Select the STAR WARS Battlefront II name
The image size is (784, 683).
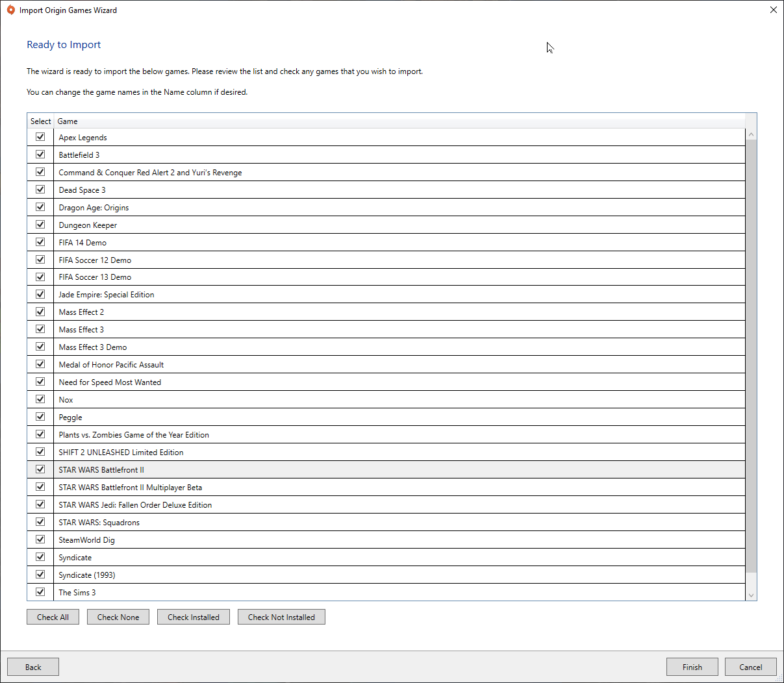pyautogui.click(x=101, y=470)
